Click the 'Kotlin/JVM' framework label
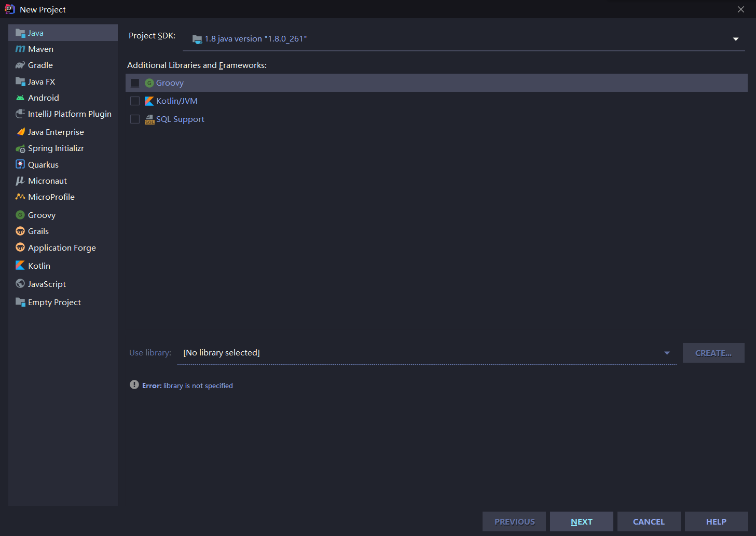Screen dimensions: 756x536 pyautogui.click(x=177, y=101)
